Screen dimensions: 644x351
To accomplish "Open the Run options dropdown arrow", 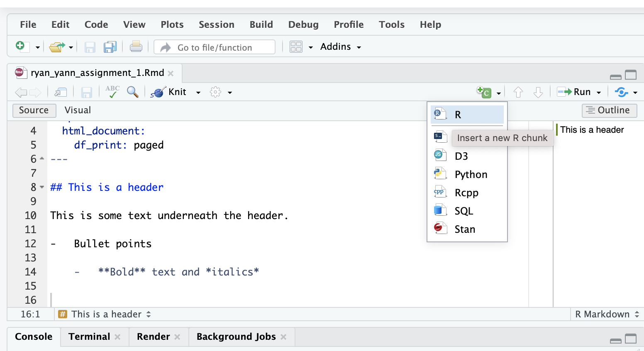I will (x=599, y=93).
